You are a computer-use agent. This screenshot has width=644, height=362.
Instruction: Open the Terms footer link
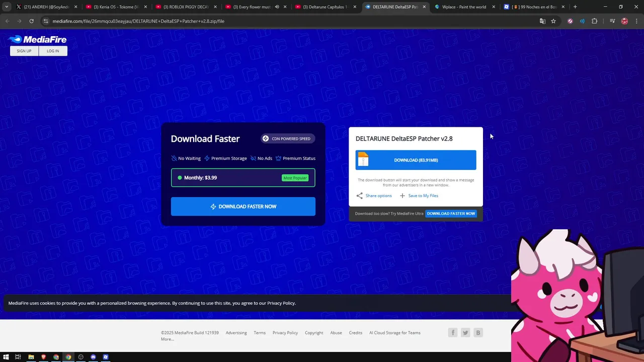point(260,333)
